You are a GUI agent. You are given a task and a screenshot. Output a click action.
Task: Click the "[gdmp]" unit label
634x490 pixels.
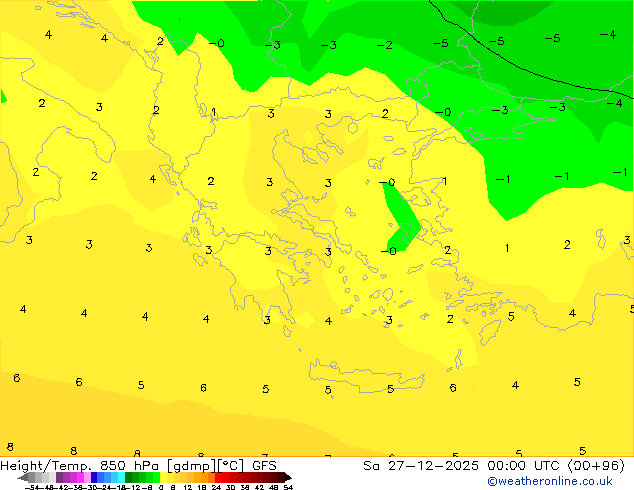point(190,466)
